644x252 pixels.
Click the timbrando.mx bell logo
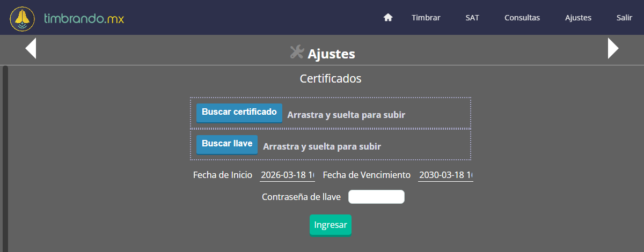[x=23, y=18]
